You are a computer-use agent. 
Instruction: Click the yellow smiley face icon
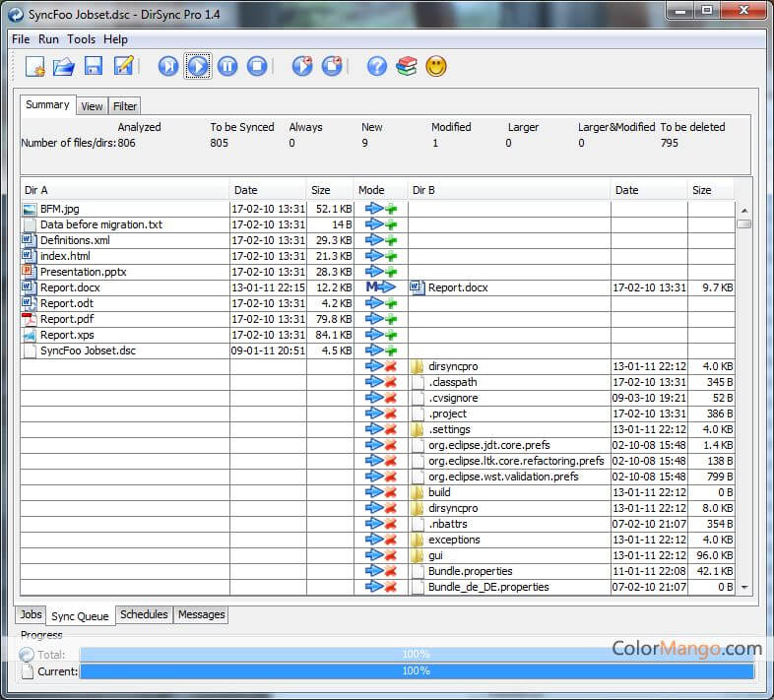pyautogui.click(x=436, y=66)
